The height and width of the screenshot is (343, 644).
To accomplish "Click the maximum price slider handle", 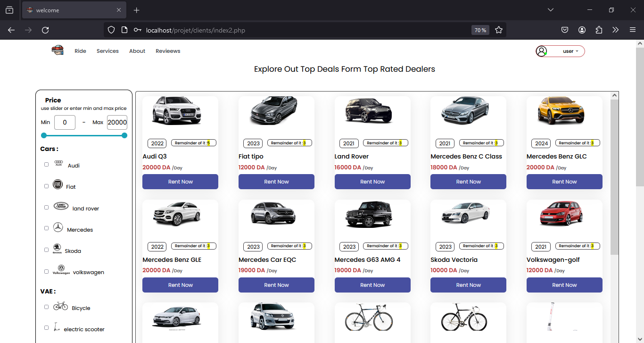I will (x=124, y=135).
